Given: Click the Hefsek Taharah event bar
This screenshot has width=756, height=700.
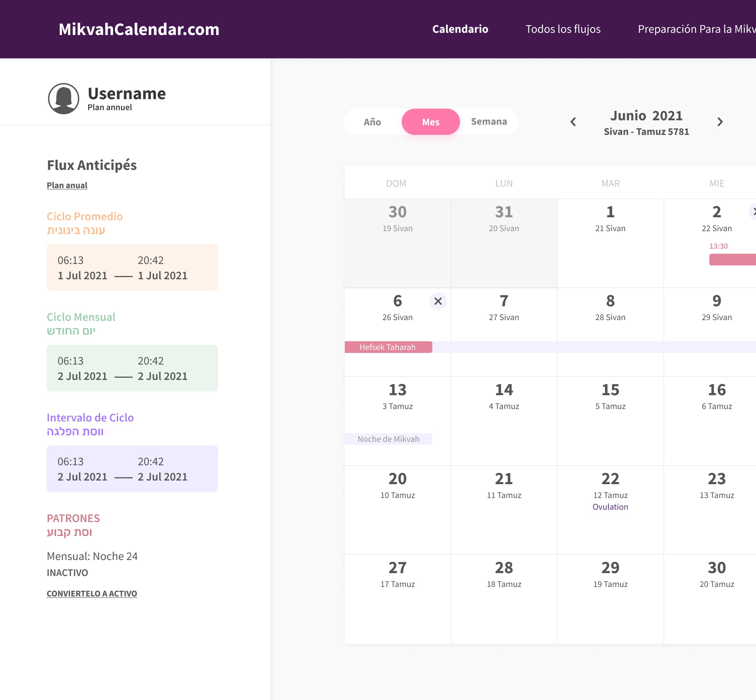Looking at the screenshot, I should [x=388, y=347].
